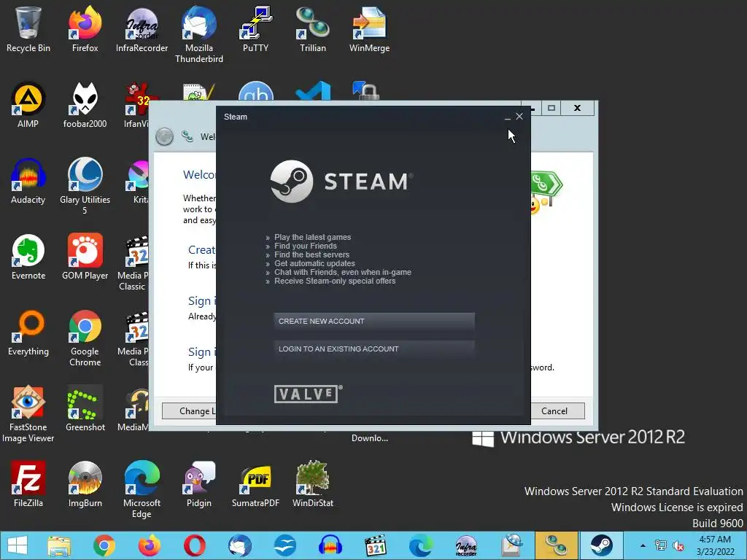Launch Microsoft Edge from the taskbar
Image resolution: width=747 pixels, height=560 pixels.
click(421, 545)
